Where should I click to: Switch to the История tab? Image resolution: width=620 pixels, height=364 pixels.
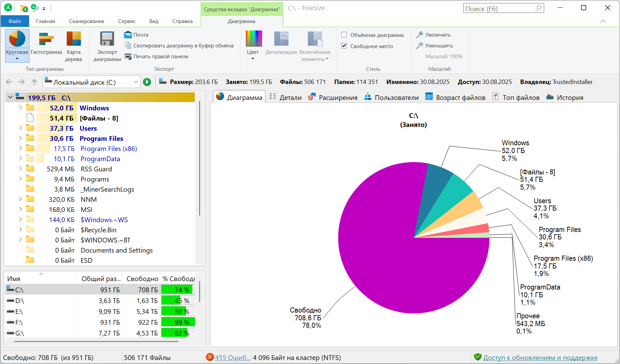pos(565,97)
